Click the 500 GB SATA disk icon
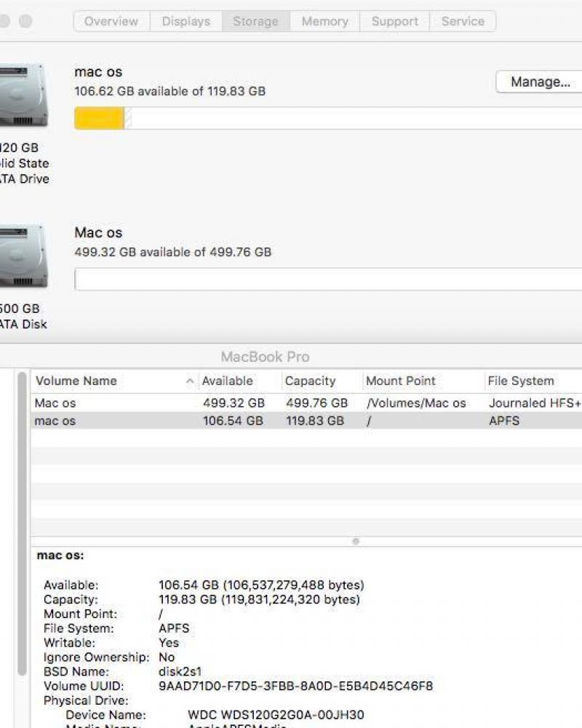The height and width of the screenshot is (728, 582). 23,256
